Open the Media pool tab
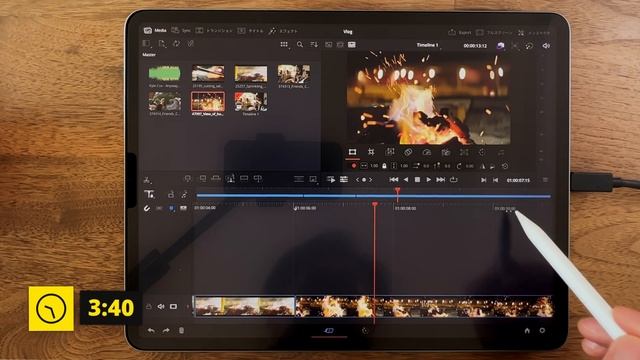The image size is (640, 360). point(155,30)
